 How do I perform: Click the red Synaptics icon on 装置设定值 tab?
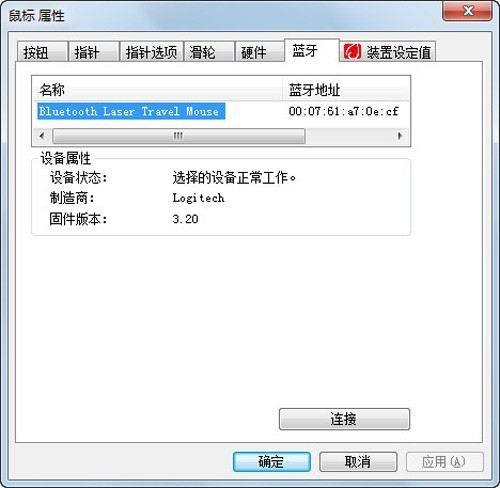[x=352, y=52]
